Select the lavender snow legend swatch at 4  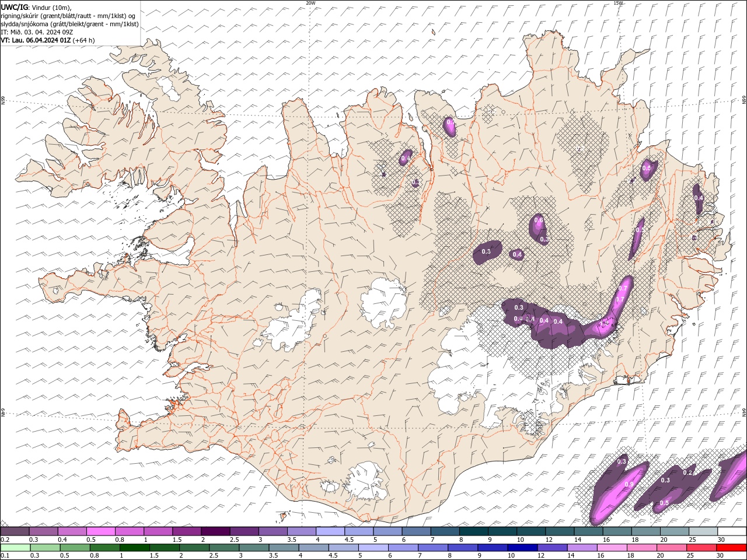(330, 531)
